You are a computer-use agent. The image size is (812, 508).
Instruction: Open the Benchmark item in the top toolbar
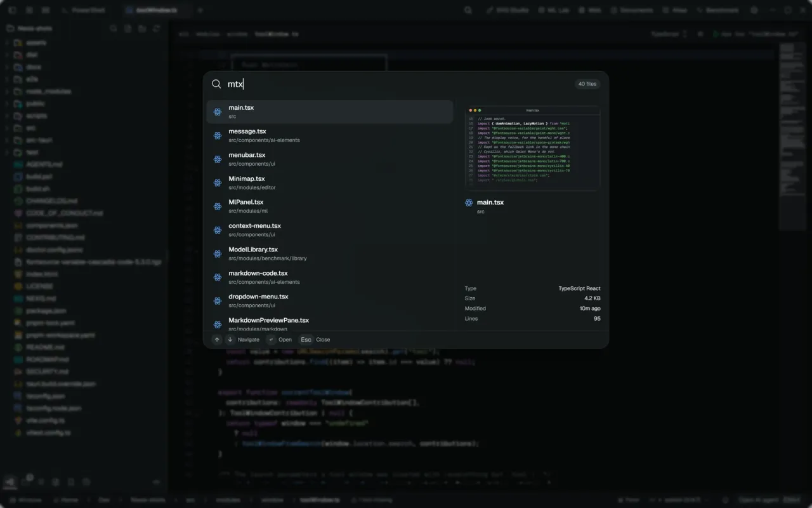[x=717, y=10]
